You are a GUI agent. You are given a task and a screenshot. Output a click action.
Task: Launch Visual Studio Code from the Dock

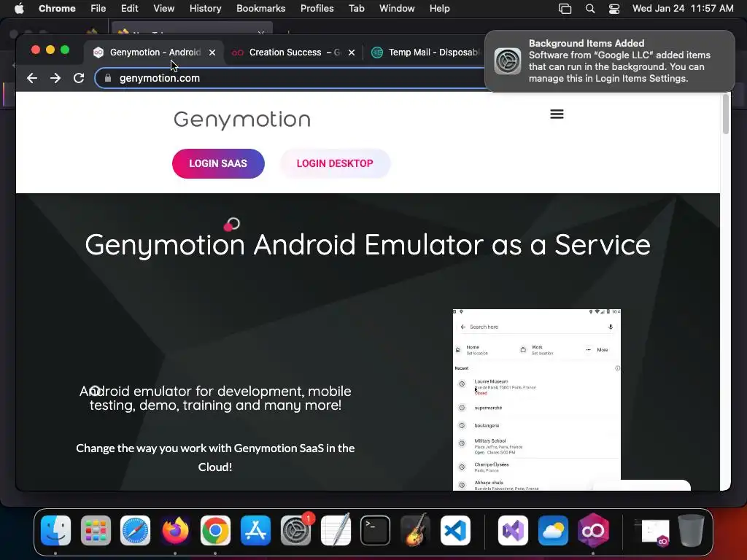455,530
